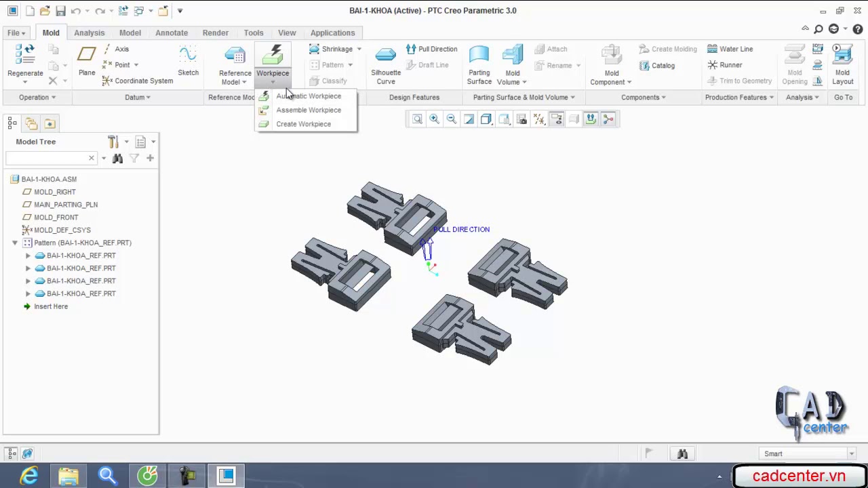Screen dimensions: 868x488
Task: Select the datum Axis tool
Action: click(x=115, y=49)
